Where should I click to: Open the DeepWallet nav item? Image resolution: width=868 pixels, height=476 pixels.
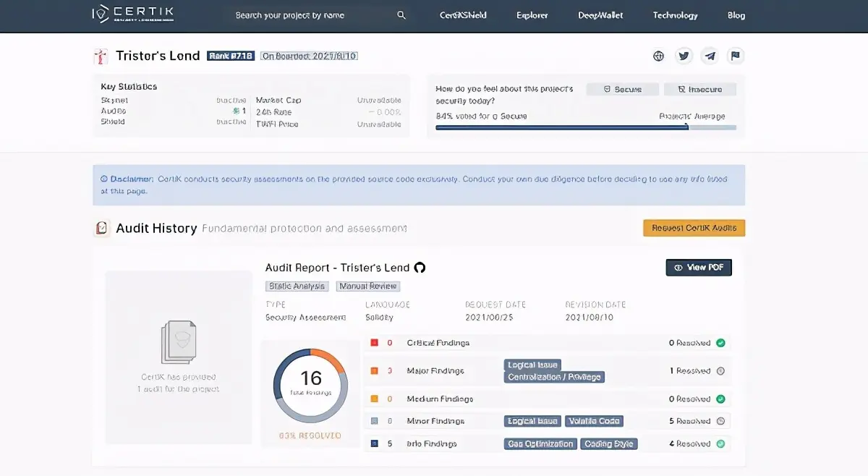[x=600, y=15]
